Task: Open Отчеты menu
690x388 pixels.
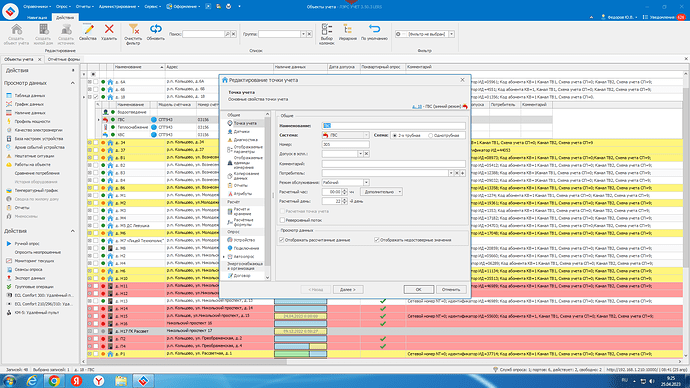Action: 84,7
